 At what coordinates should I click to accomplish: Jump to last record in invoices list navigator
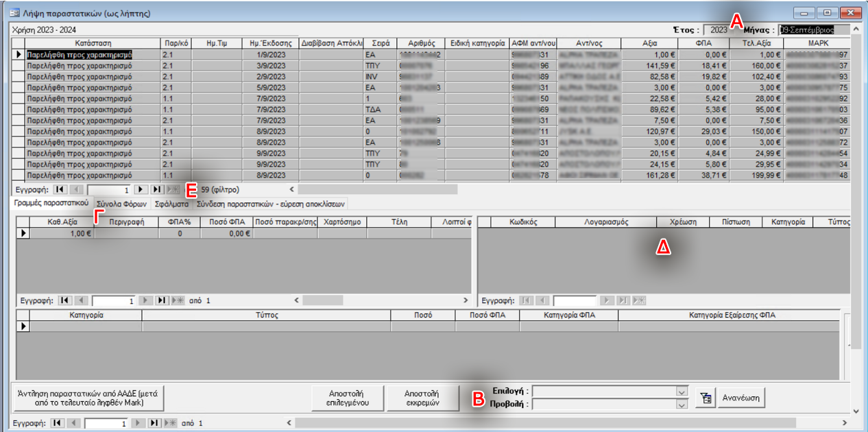point(157,189)
